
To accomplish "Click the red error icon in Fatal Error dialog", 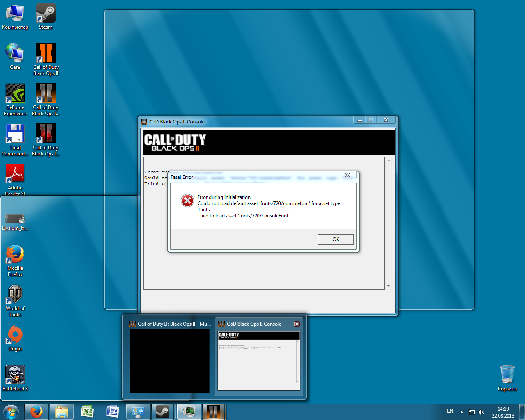I will point(187,201).
